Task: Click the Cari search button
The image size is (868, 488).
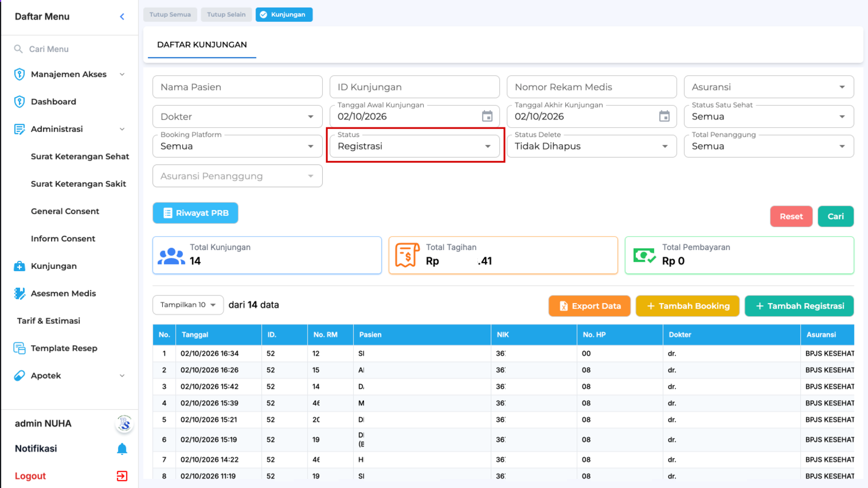Action: coord(835,216)
